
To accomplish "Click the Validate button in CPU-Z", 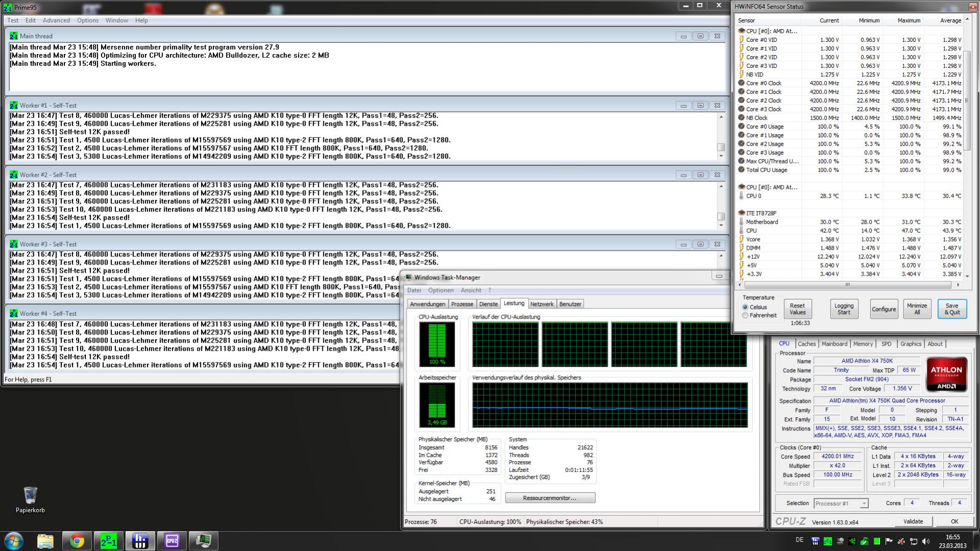I will pos(913,521).
